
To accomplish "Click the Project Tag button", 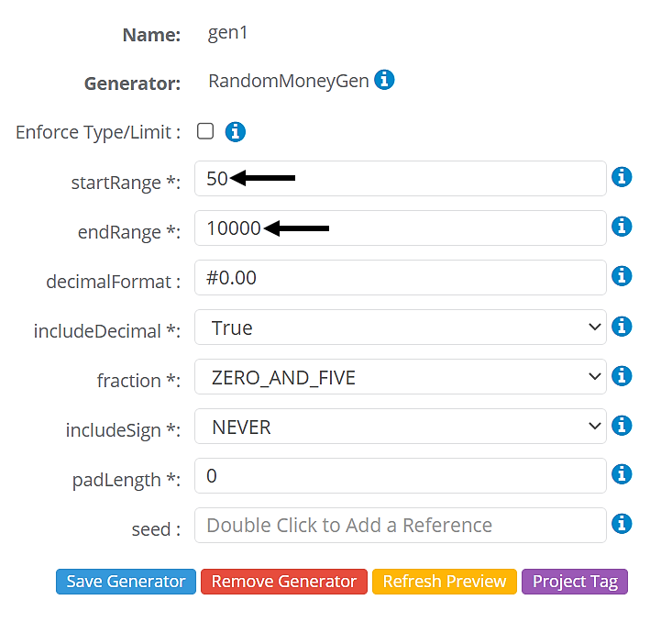I will (575, 582).
